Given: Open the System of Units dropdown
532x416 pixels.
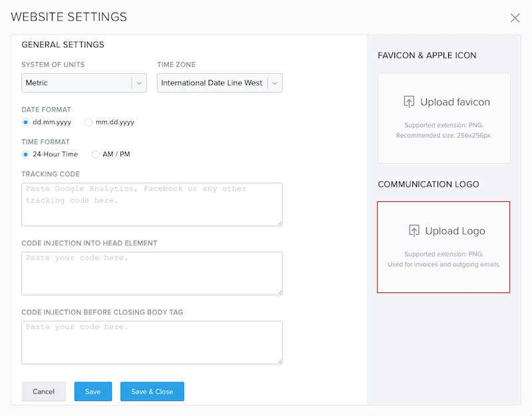Looking at the screenshot, I should 84,82.
